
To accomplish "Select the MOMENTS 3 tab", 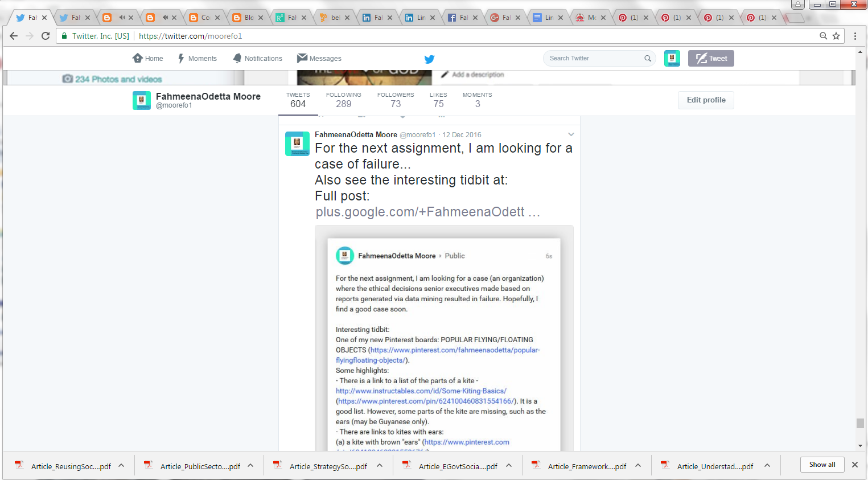I will (x=477, y=100).
